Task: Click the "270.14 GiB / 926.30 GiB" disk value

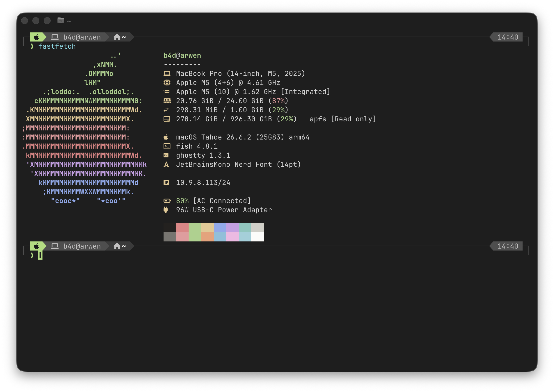Action: (224, 119)
